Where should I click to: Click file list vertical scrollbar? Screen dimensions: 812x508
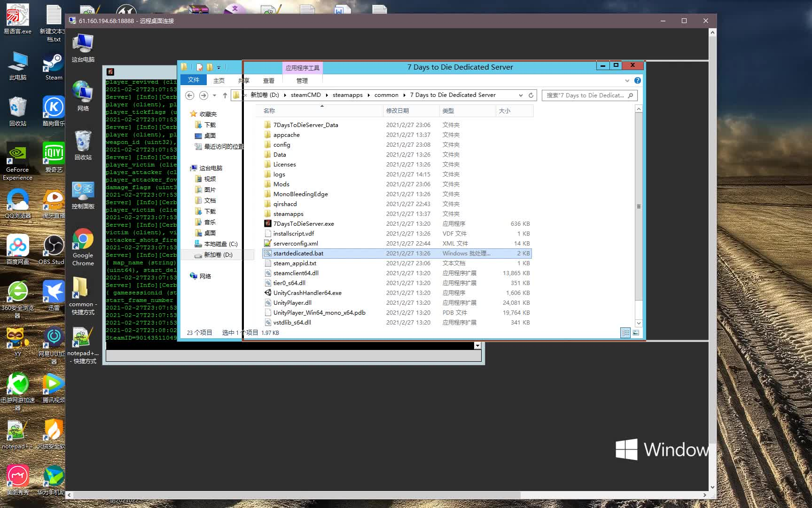(639, 207)
